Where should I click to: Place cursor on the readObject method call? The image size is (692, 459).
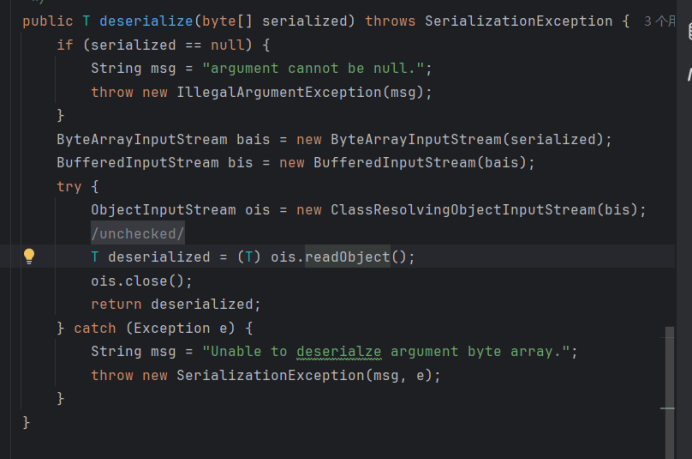tap(347, 257)
